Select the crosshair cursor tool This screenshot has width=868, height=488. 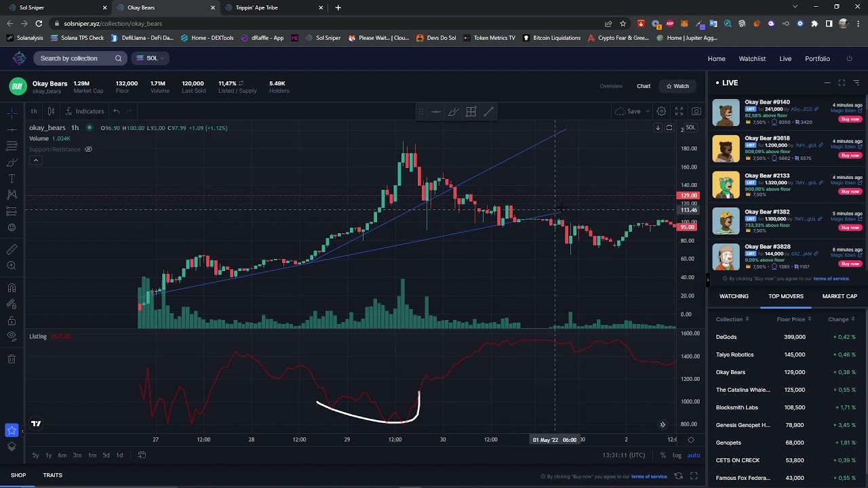click(12, 113)
